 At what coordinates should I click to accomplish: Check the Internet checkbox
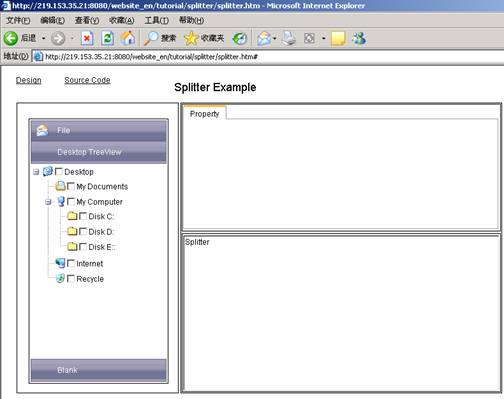[x=71, y=263]
